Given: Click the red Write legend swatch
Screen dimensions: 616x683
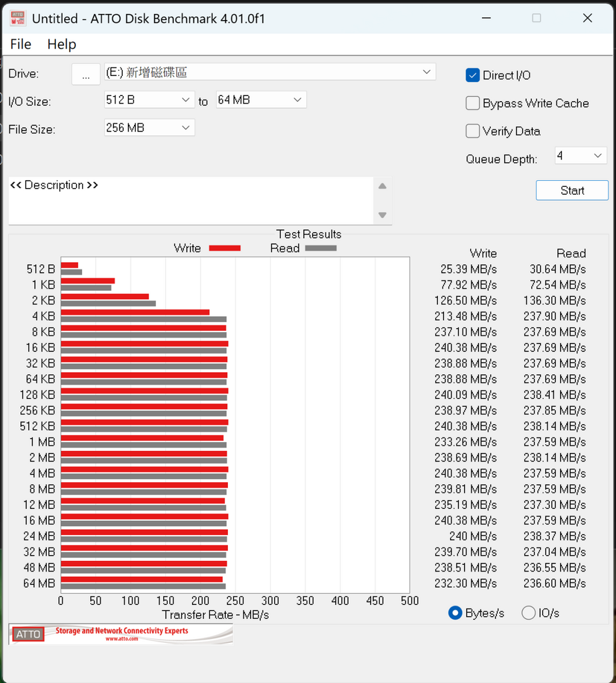Looking at the screenshot, I should [x=225, y=248].
